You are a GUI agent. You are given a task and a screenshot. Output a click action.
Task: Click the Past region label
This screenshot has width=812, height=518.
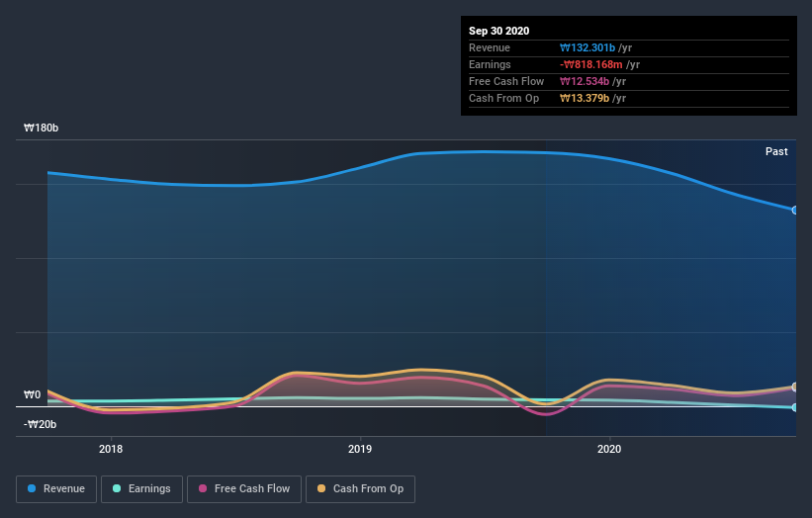pyautogui.click(x=776, y=151)
